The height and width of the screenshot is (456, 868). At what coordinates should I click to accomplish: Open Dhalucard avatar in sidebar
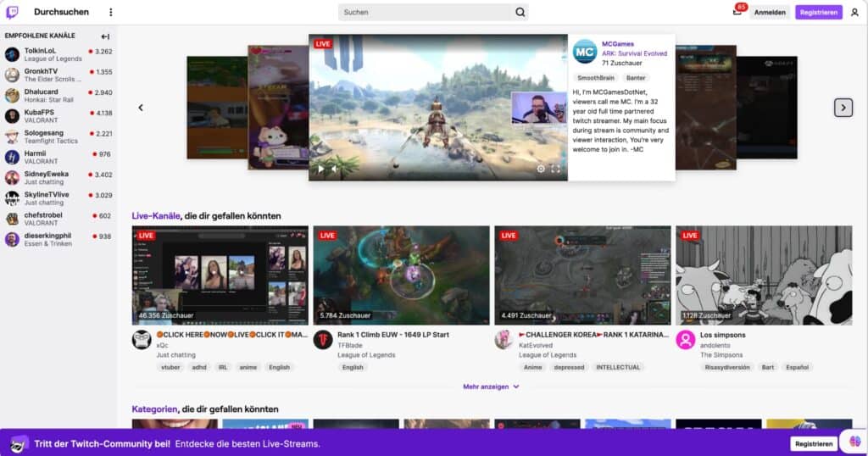(12, 95)
